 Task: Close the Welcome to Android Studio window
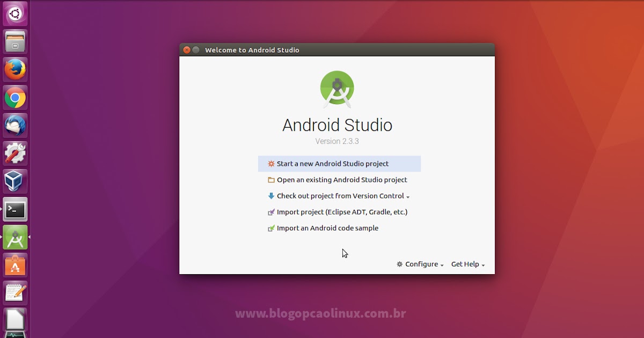pyautogui.click(x=187, y=50)
